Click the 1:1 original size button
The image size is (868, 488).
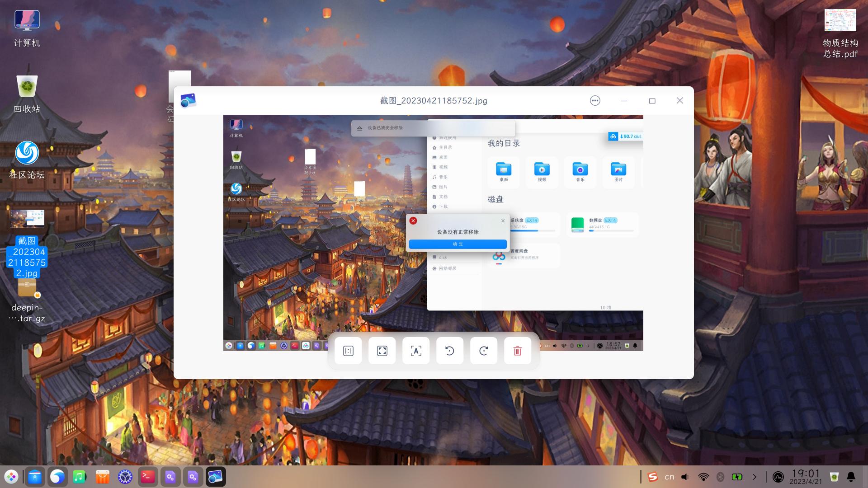348,351
